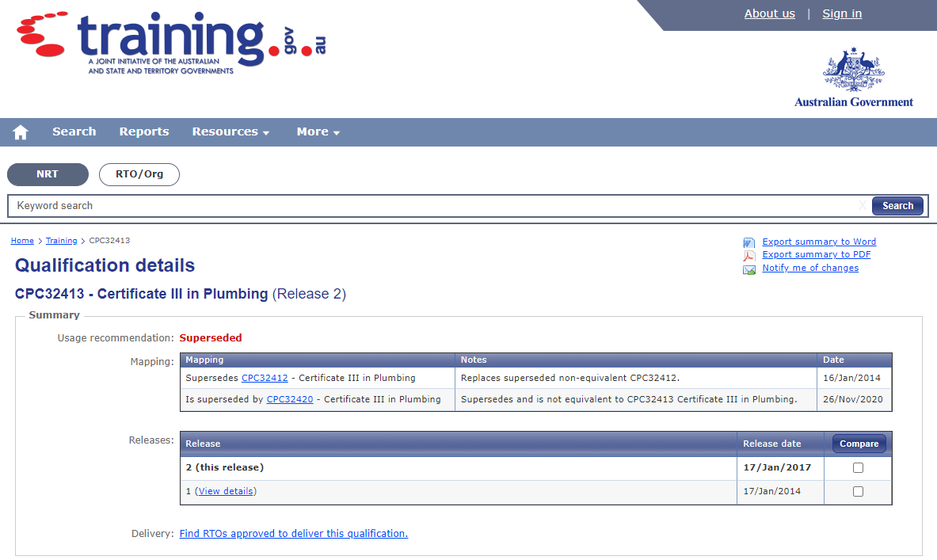
Task: Open the CPC32412 qualification link
Action: [265, 378]
